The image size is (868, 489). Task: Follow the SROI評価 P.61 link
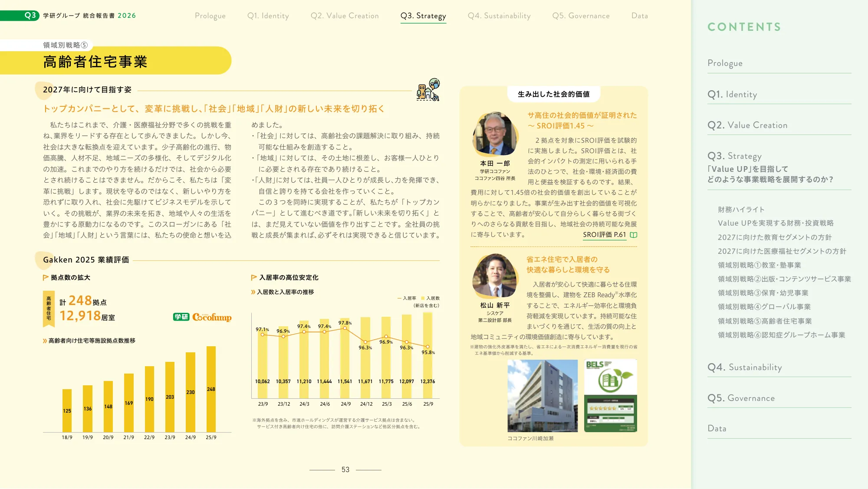click(605, 235)
